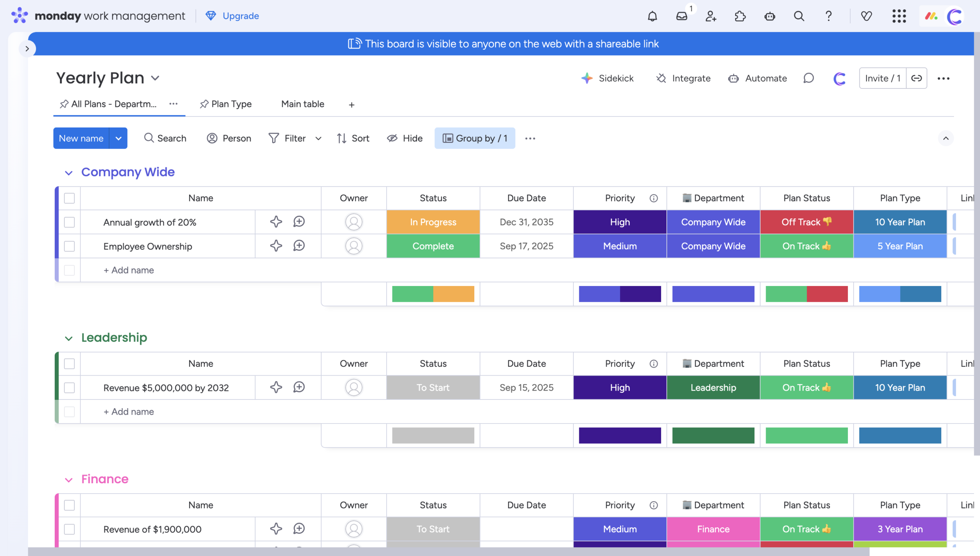
Task: Click In Progress status cell
Action: tap(433, 222)
